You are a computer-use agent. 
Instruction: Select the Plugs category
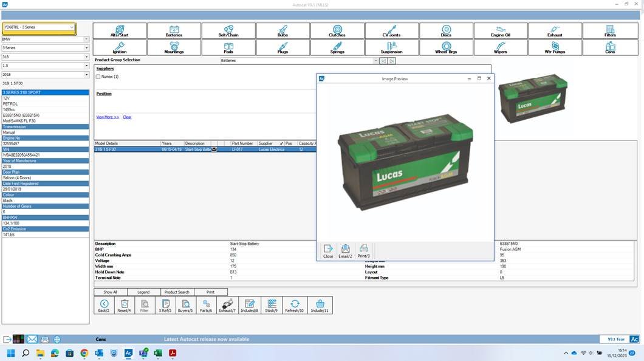tap(283, 47)
